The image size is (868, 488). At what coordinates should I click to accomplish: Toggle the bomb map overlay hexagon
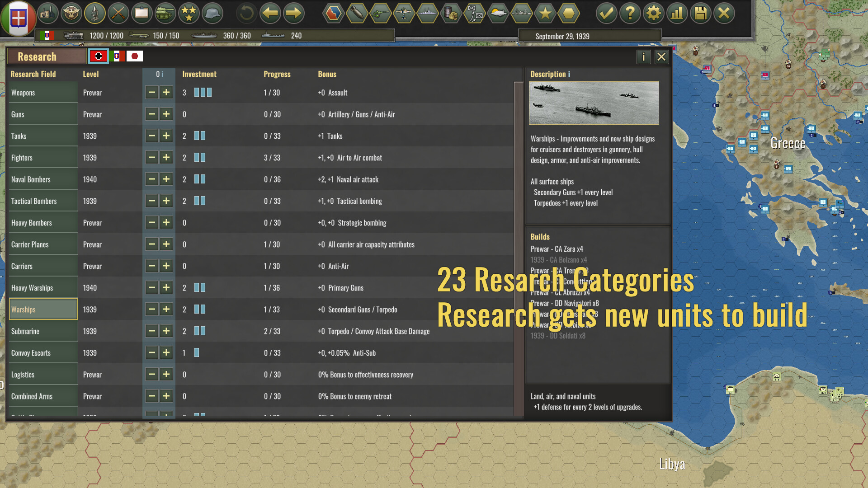pos(357,13)
